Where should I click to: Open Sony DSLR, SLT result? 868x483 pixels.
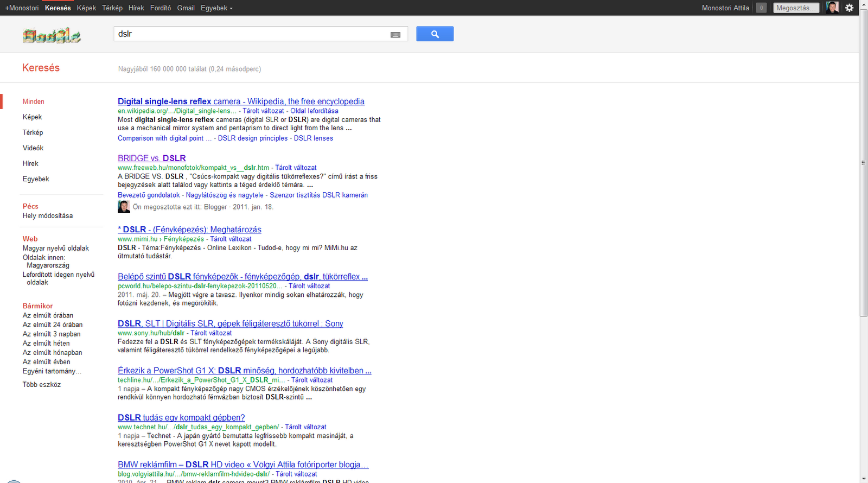click(231, 323)
